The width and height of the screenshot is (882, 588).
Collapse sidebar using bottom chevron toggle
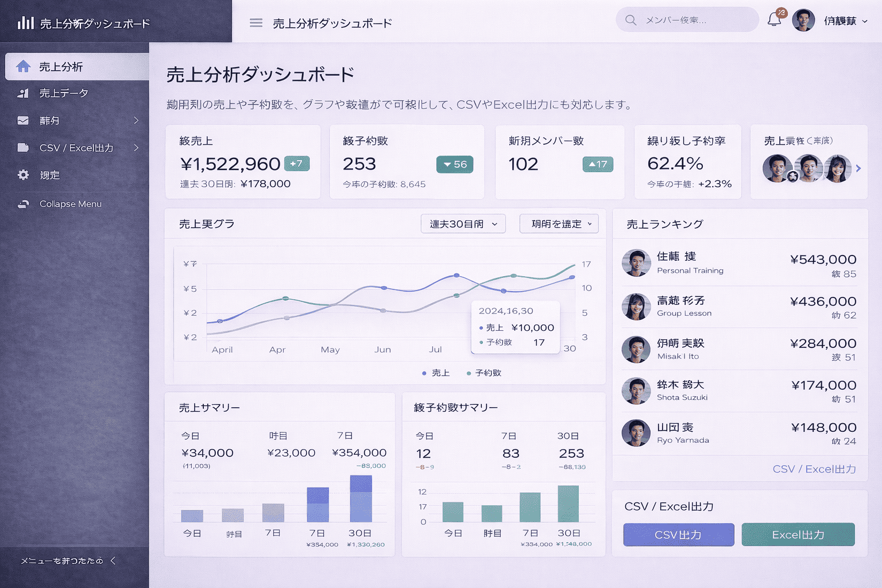click(113, 560)
